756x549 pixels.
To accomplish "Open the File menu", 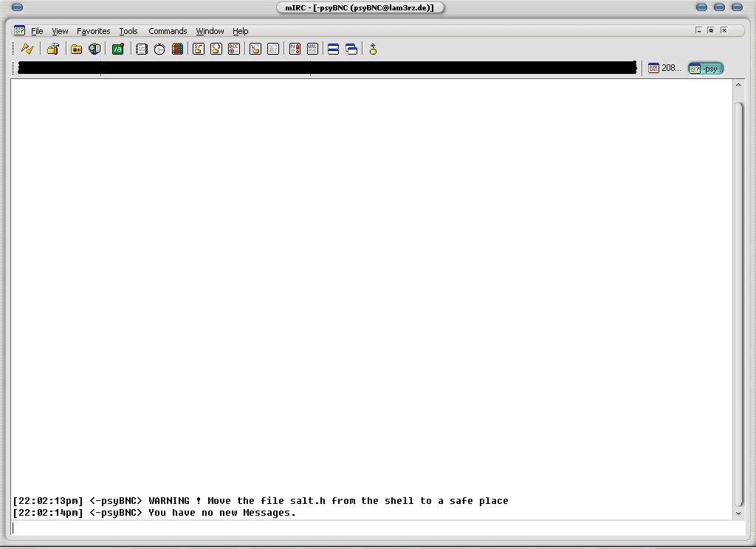I will click(37, 31).
